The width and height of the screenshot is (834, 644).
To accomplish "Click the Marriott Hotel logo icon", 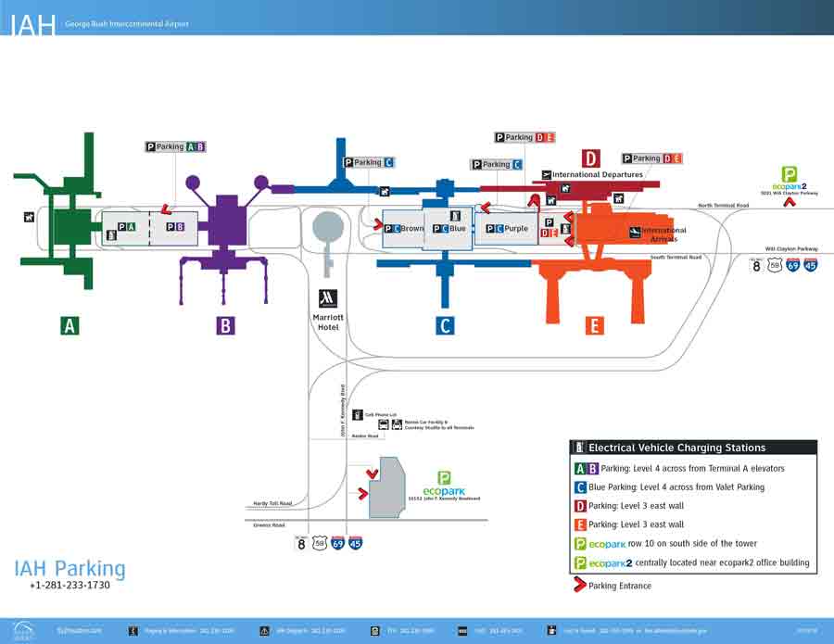I will pos(326,297).
